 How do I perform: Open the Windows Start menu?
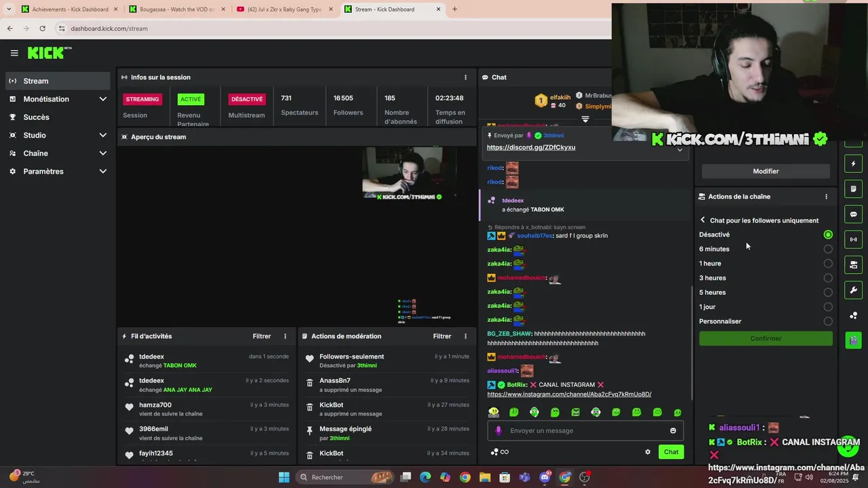(x=283, y=477)
